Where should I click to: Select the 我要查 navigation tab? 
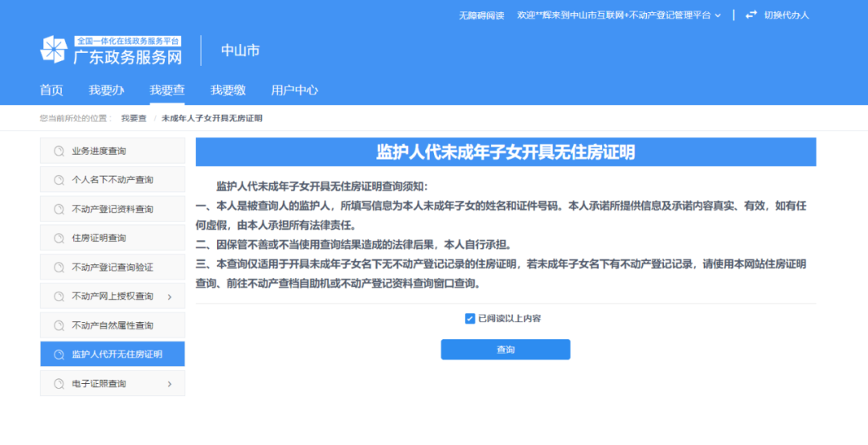[x=167, y=90]
